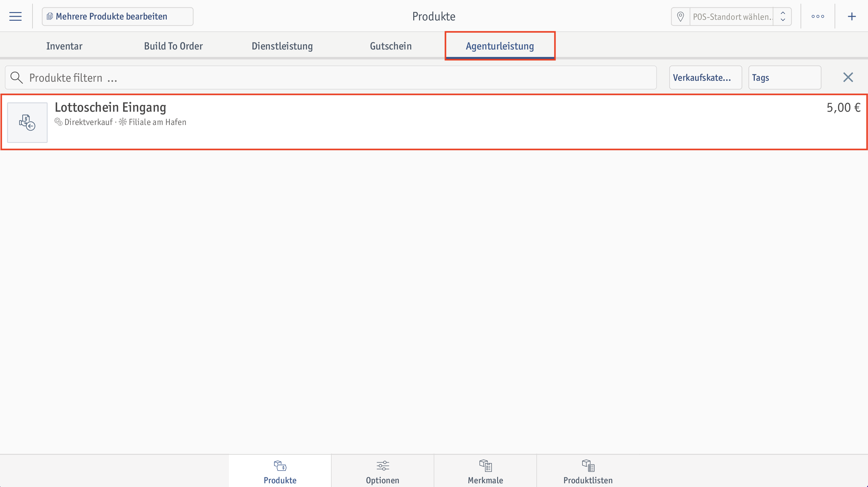
Task: Open the three-dot more options menu
Action: (818, 16)
